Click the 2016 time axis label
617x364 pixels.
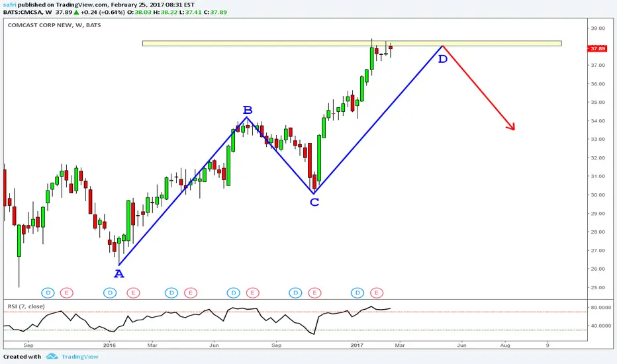pos(109,345)
